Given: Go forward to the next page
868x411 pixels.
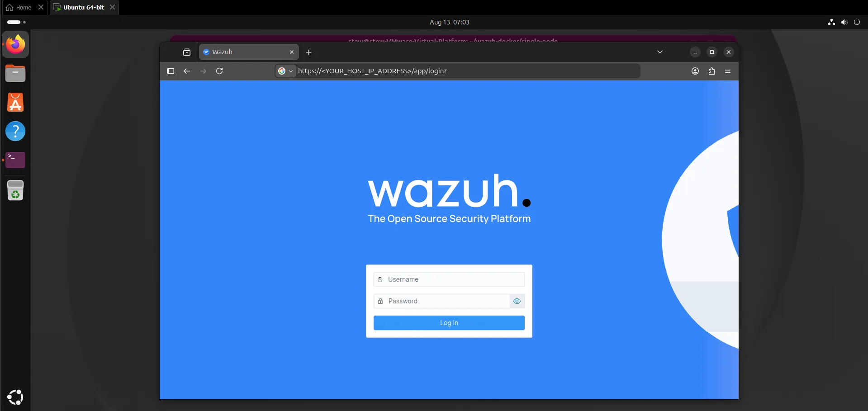Looking at the screenshot, I should [203, 71].
